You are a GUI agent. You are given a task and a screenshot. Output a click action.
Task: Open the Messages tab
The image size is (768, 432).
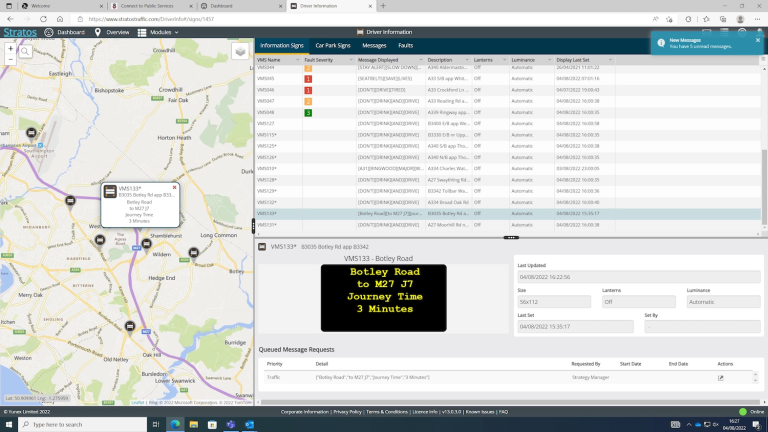[374, 46]
